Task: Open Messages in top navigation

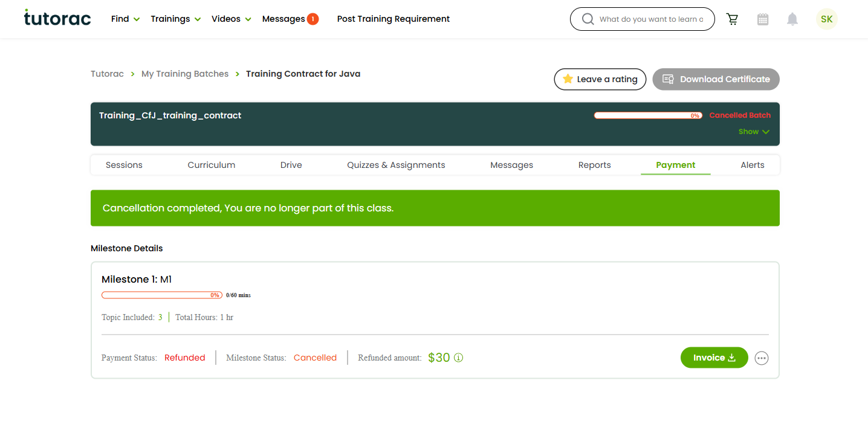Action: [283, 19]
